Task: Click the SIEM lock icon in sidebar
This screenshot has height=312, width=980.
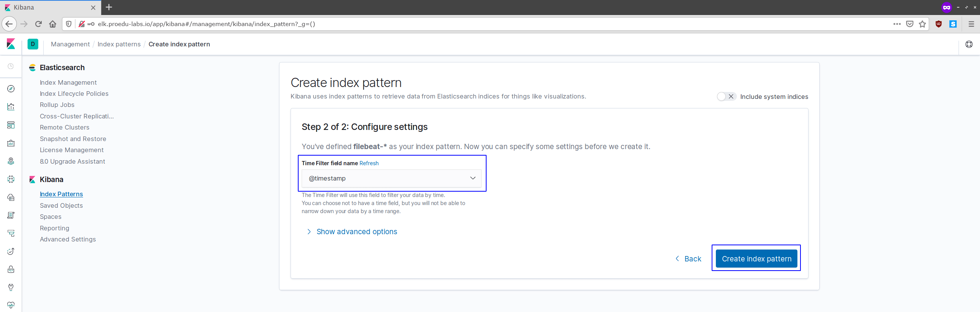Action: (x=11, y=269)
